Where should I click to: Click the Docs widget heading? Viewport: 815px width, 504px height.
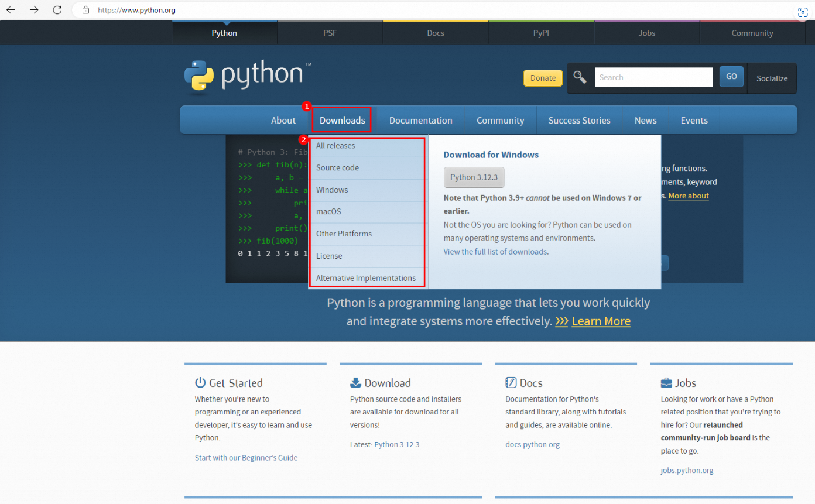(x=531, y=383)
